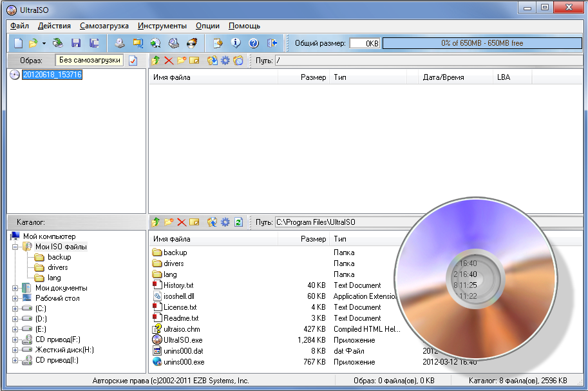Click the Open image folder icon
This screenshot has width=588, height=391.
pyautogui.click(x=33, y=43)
